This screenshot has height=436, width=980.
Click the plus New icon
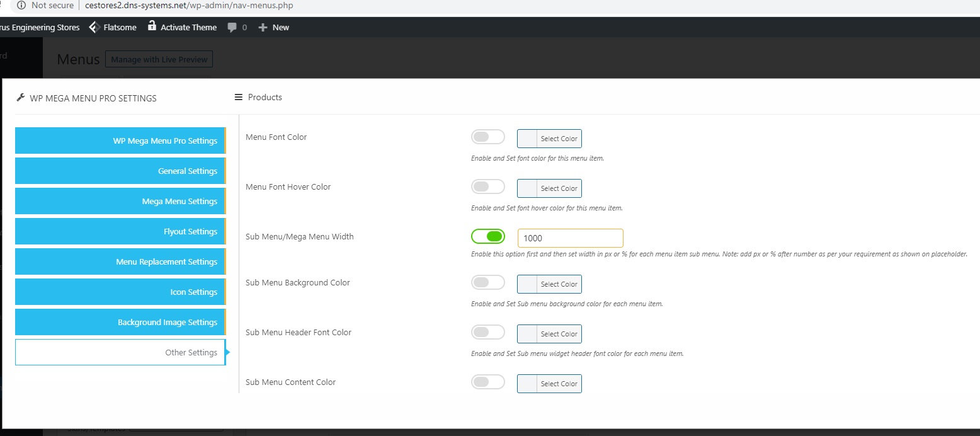pos(263,28)
